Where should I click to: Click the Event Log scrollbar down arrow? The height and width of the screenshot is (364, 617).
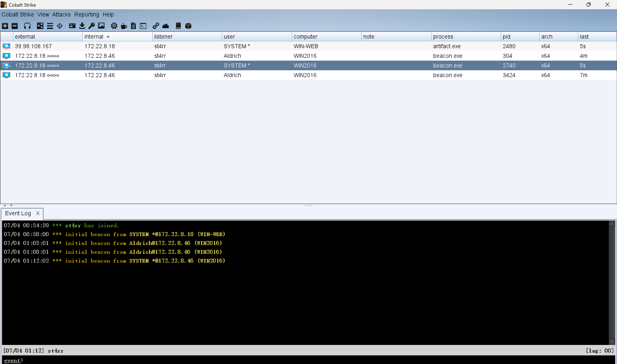612,342
